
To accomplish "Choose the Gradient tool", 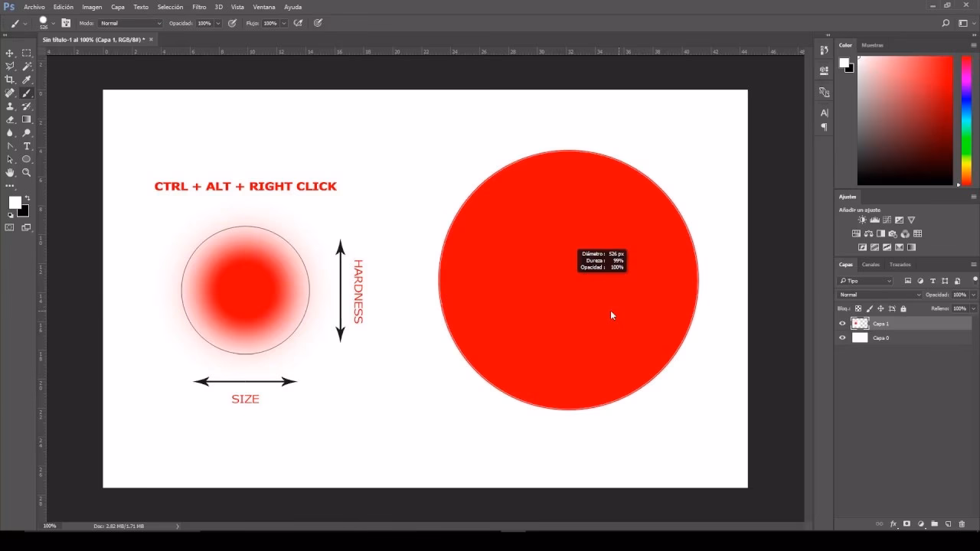I will click(x=26, y=119).
